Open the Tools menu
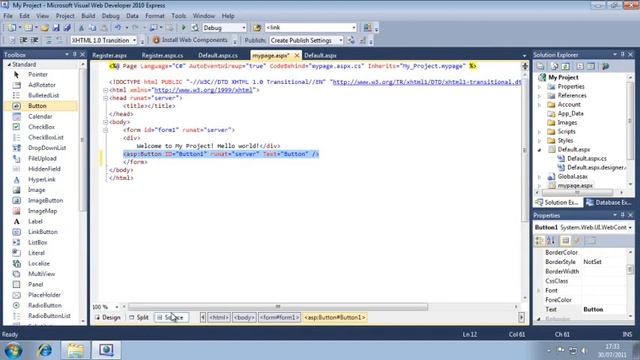Viewport: 640px width, 360px height. point(178,16)
